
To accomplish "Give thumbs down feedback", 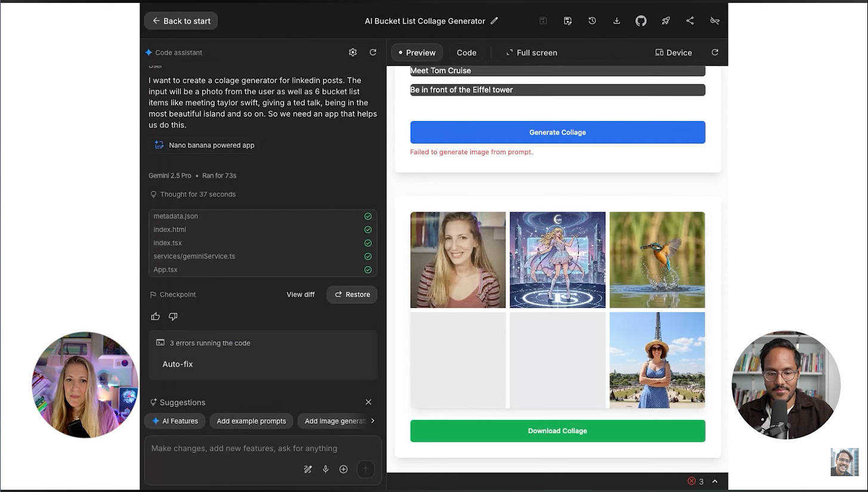I will tap(173, 316).
